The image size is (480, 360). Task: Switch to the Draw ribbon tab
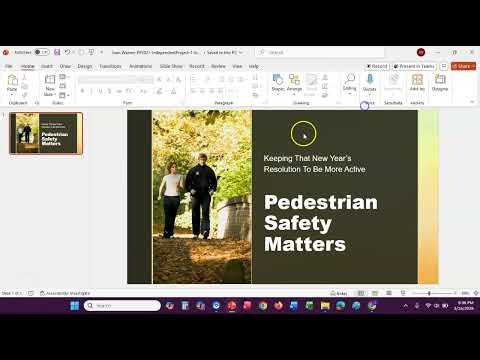(x=65, y=66)
